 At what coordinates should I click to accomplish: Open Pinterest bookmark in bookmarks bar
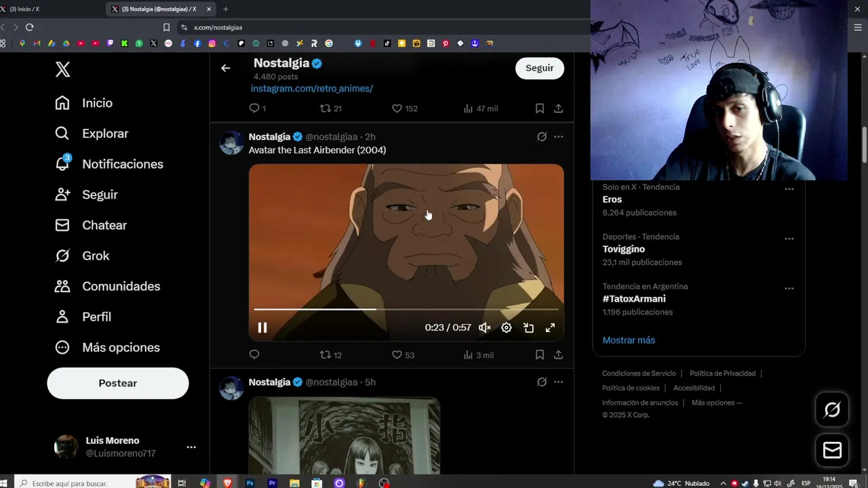446,43
